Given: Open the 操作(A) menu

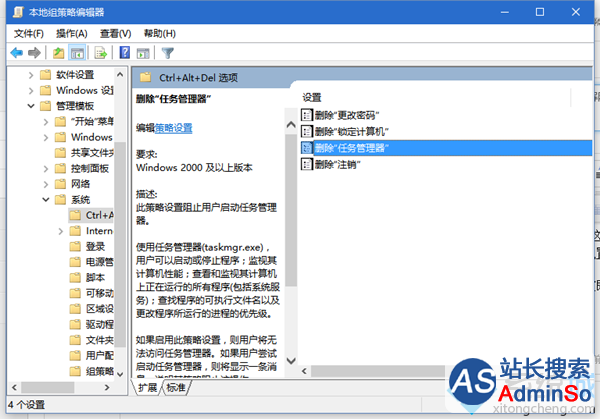Looking at the screenshot, I should 72,34.
